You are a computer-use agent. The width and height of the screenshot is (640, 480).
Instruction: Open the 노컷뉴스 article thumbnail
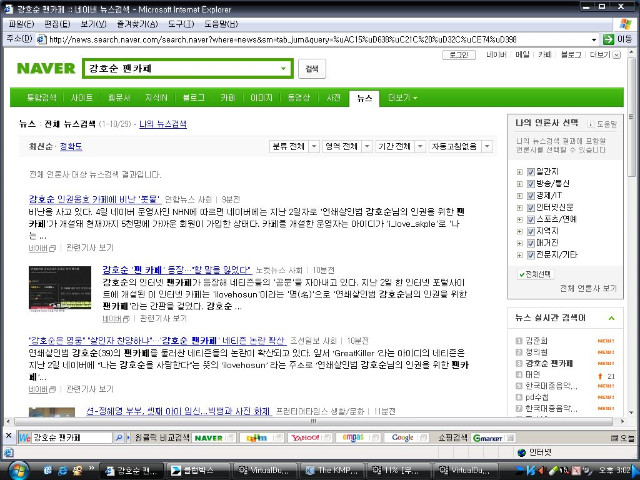click(60, 289)
